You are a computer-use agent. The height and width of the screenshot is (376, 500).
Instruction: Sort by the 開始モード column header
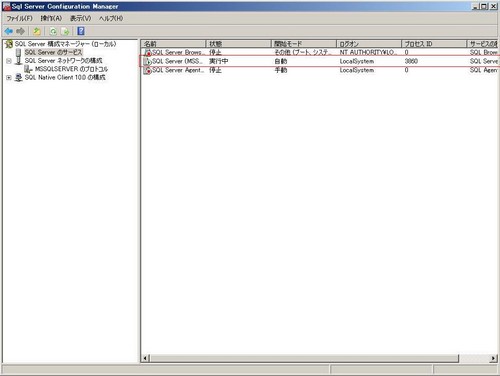coord(304,44)
